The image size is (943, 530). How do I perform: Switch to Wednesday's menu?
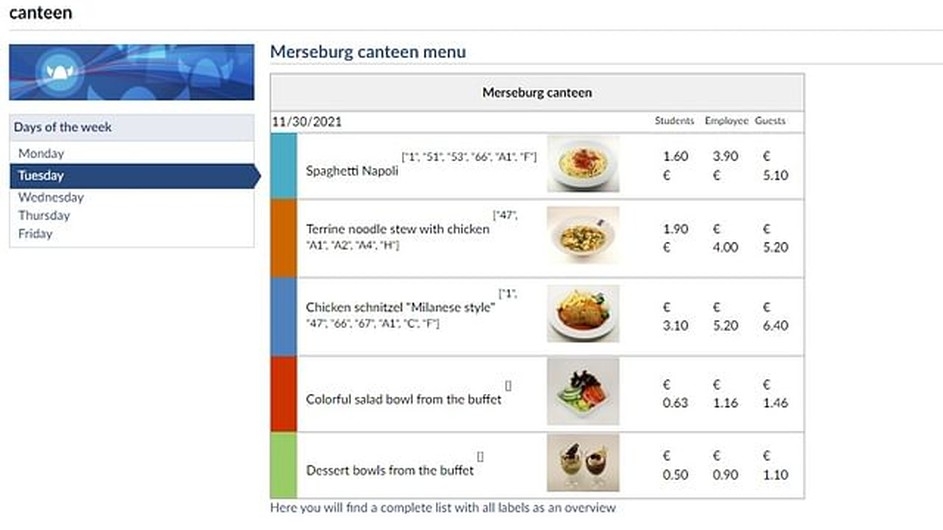pos(51,197)
